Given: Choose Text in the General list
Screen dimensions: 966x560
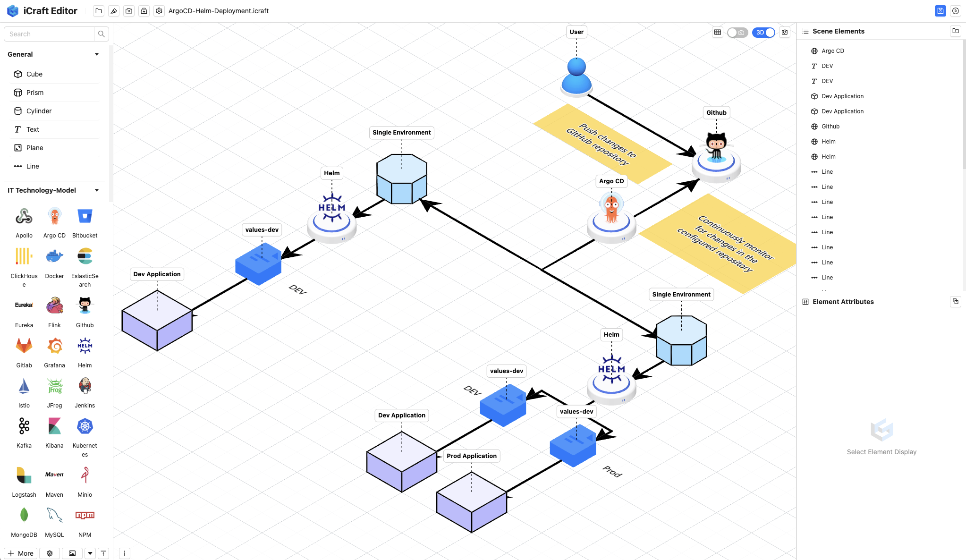Looking at the screenshot, I should pyautogui.click(x=54, y=129).
